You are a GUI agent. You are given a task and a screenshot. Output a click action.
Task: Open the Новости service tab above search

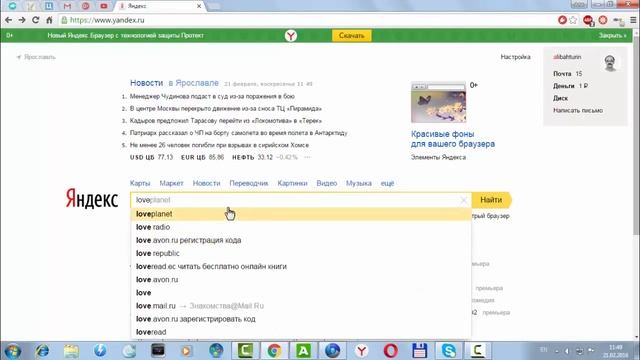pyautogui.click(x=207, y=183)
